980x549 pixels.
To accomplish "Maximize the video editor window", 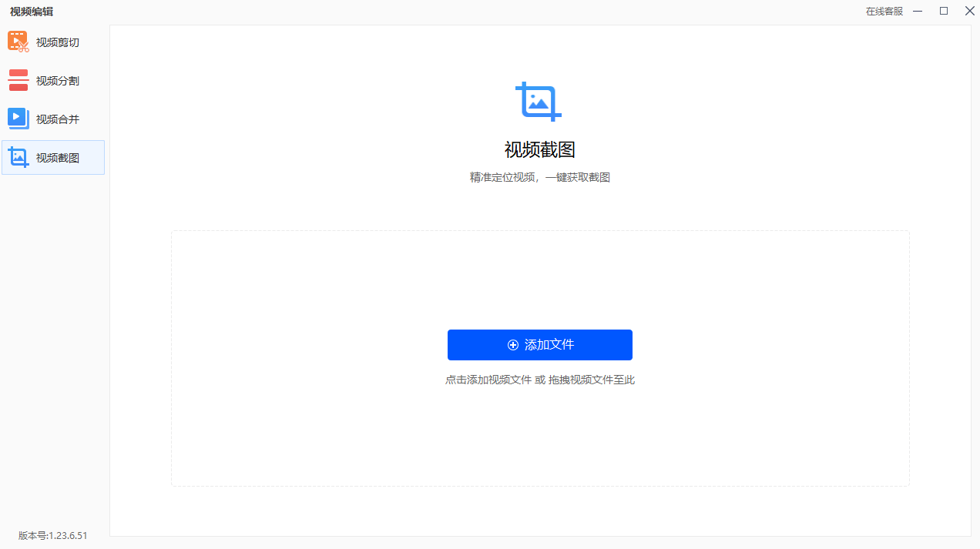I will [x=944, y=11].
